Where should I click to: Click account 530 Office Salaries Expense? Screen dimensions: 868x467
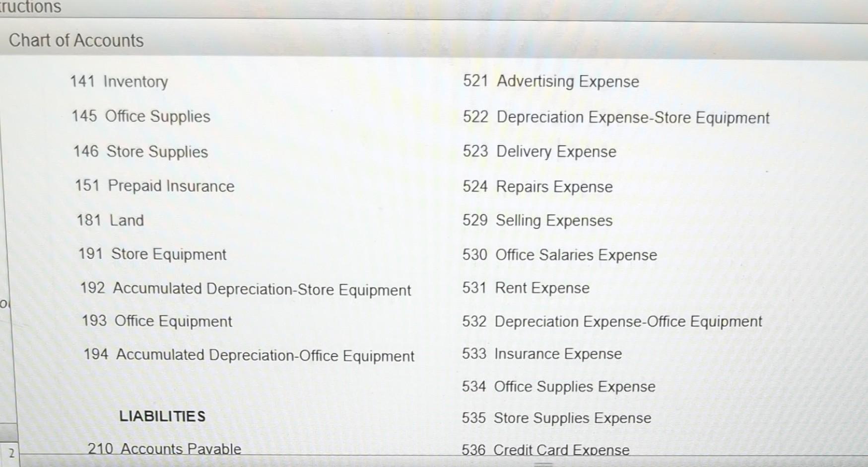click(x=559, y=255)
